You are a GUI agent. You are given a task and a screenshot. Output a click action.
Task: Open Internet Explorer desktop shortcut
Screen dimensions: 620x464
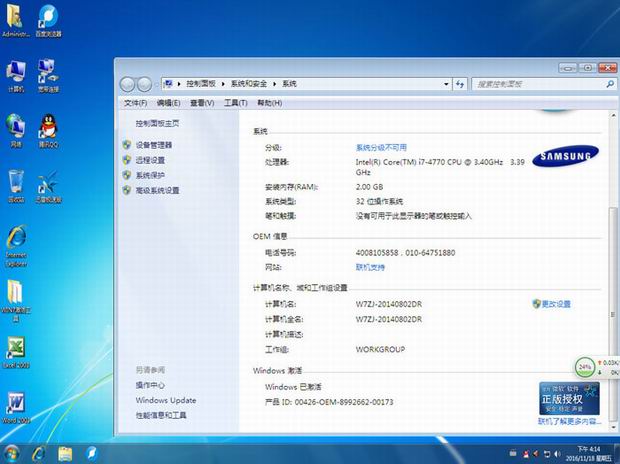click(16, 241)
